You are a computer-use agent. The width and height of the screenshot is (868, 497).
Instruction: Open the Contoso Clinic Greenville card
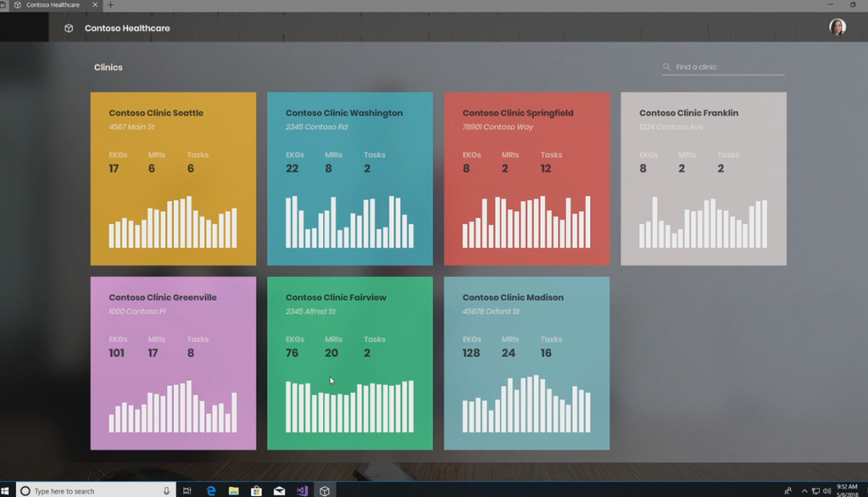coord(173,363)
